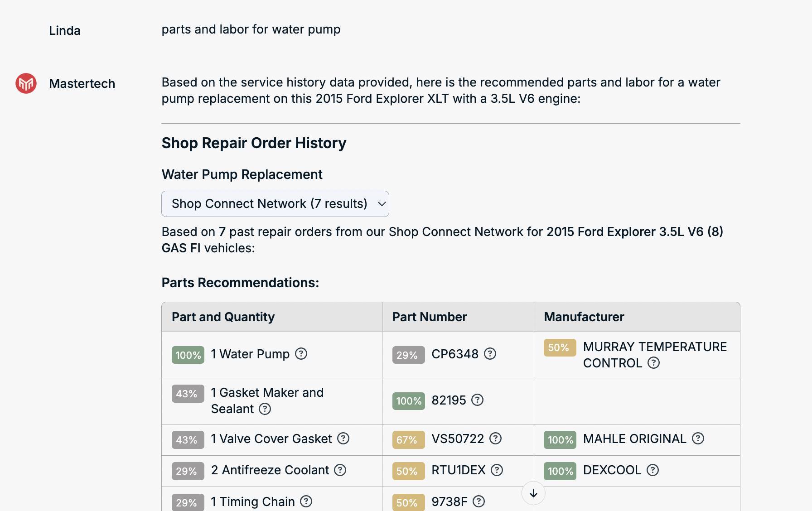Click the 100% badge next to 82195
The width and height of the screenshot is (812, 511).
pos(408,401)
